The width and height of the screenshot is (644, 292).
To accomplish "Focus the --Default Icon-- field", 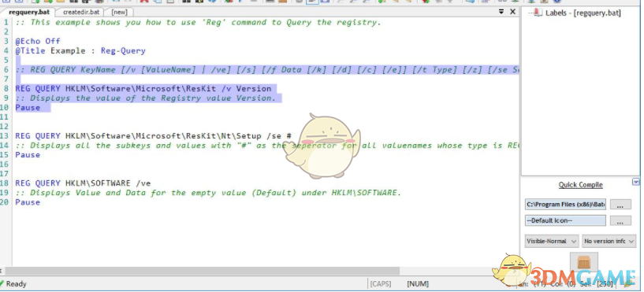I will (565, 220).
